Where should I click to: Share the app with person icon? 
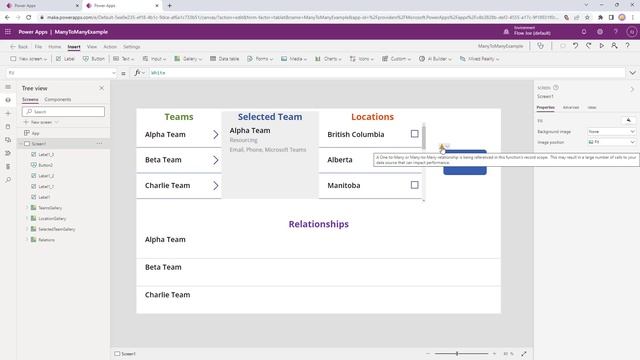point(614,46)
